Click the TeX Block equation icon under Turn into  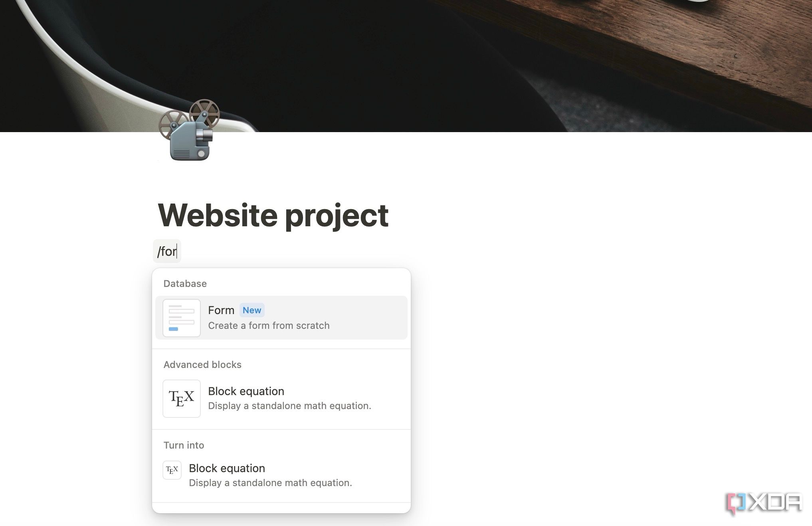(x=172, y=469)
